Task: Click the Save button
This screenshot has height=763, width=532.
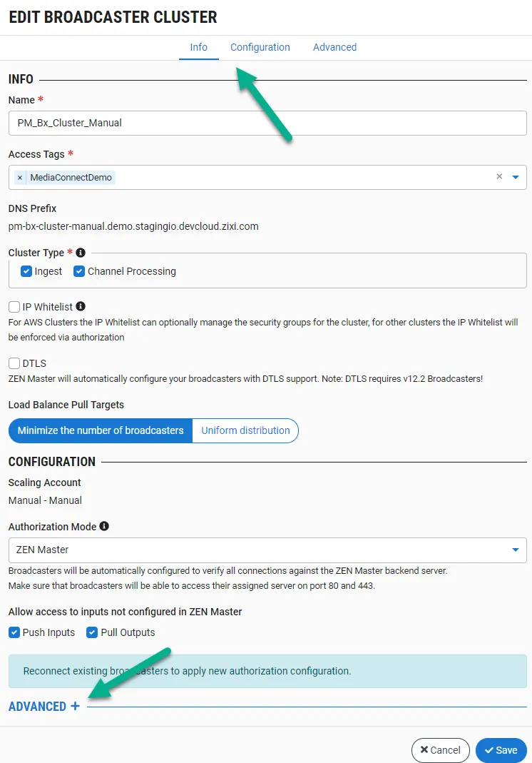Action: point(501,750)
